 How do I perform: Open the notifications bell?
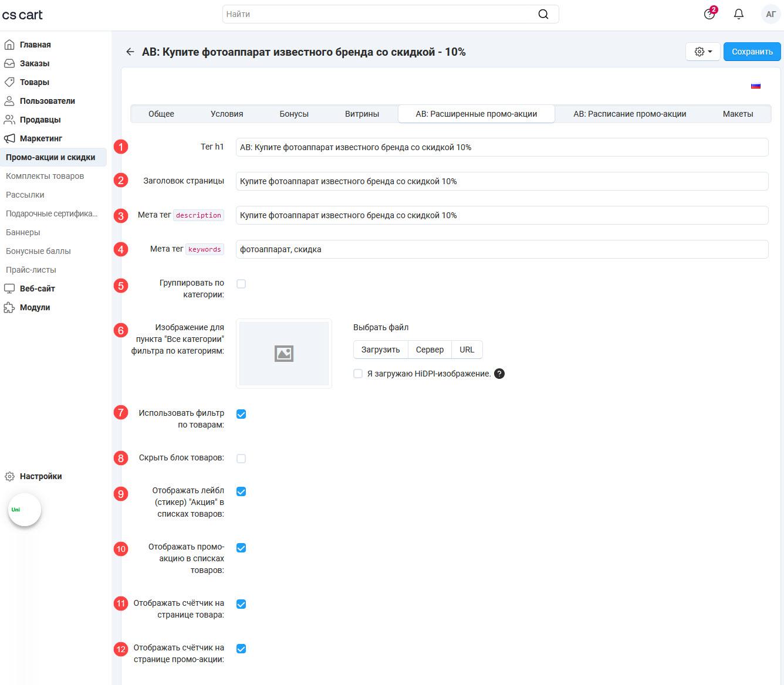[739, 14]
